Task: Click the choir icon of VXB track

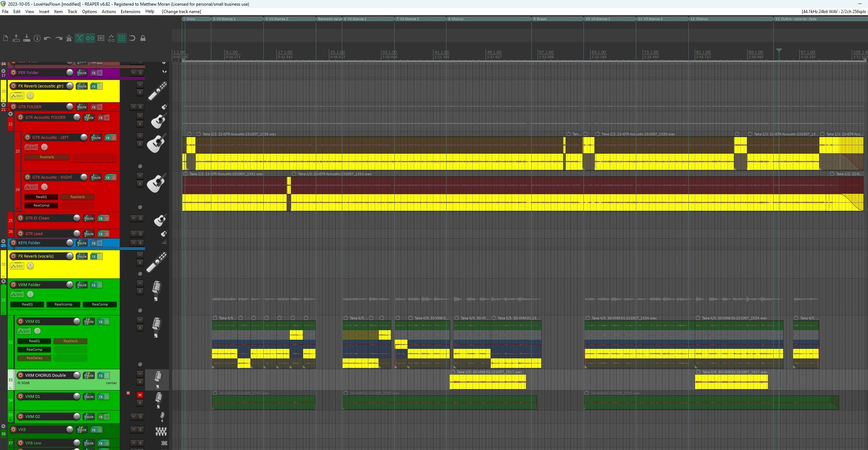Action: [x=161, y=431]
